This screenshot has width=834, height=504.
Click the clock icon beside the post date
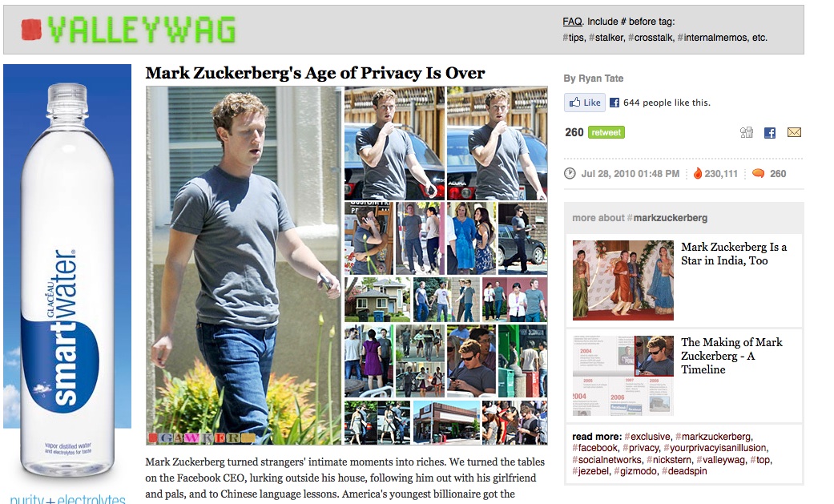[570, 174]
